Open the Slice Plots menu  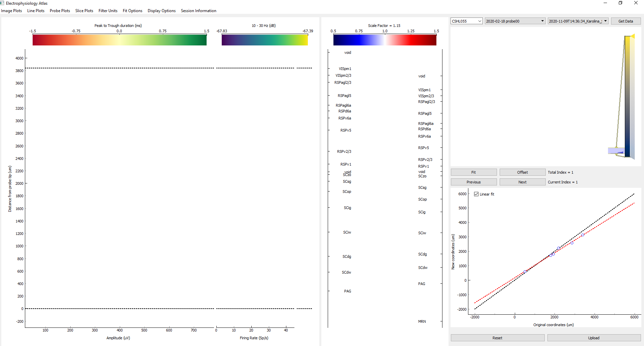click(84, 10)
